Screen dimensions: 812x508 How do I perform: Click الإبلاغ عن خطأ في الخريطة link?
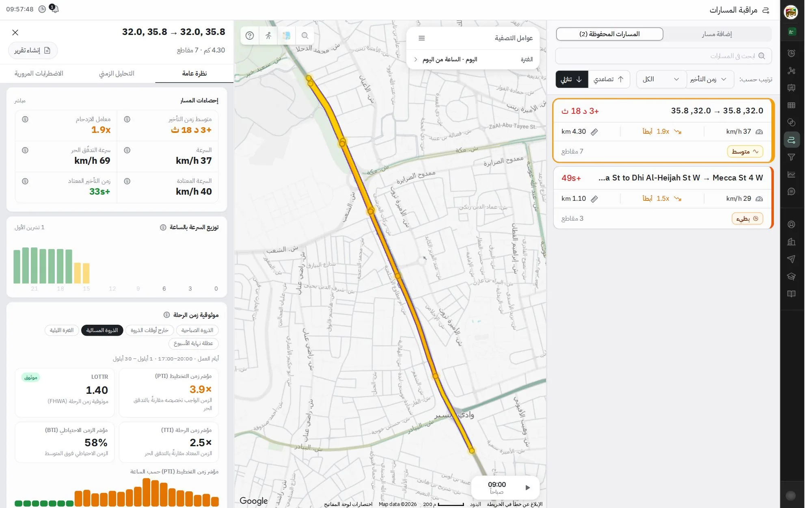(x=514, y=504)
